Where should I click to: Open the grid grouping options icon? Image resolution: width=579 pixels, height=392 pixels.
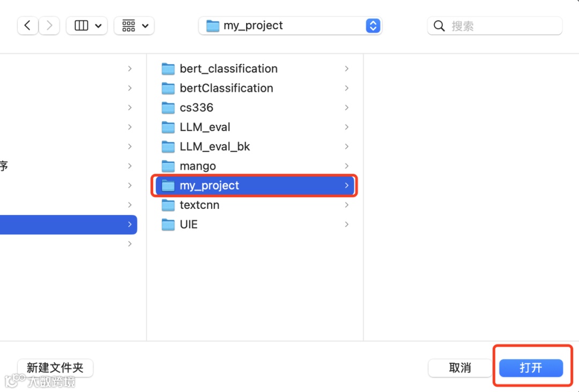tap(129, 25)
